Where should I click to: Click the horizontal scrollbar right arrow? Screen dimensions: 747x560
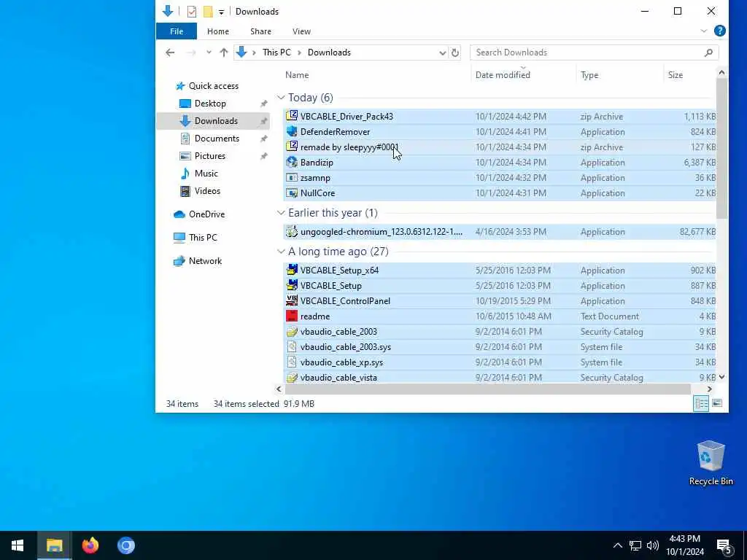(709, 389)
